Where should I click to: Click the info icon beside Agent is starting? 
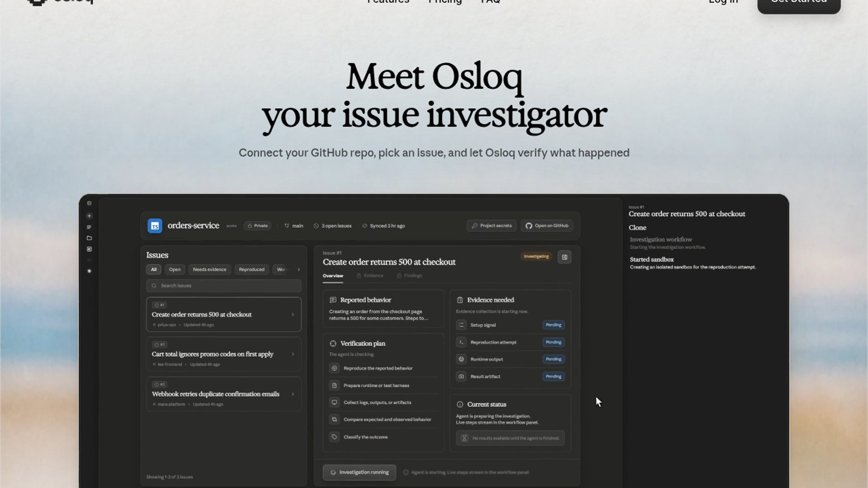point(406,472)
